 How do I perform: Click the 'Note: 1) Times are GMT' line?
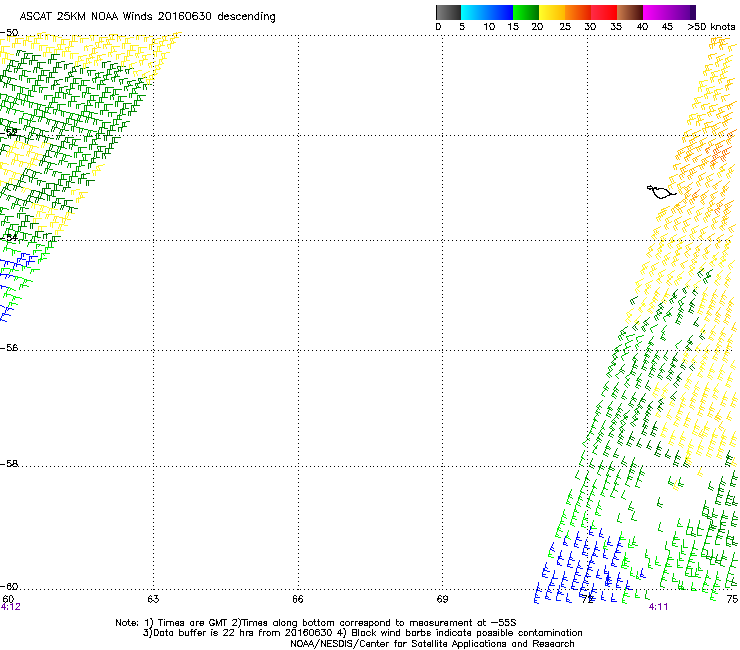[316, 623]
